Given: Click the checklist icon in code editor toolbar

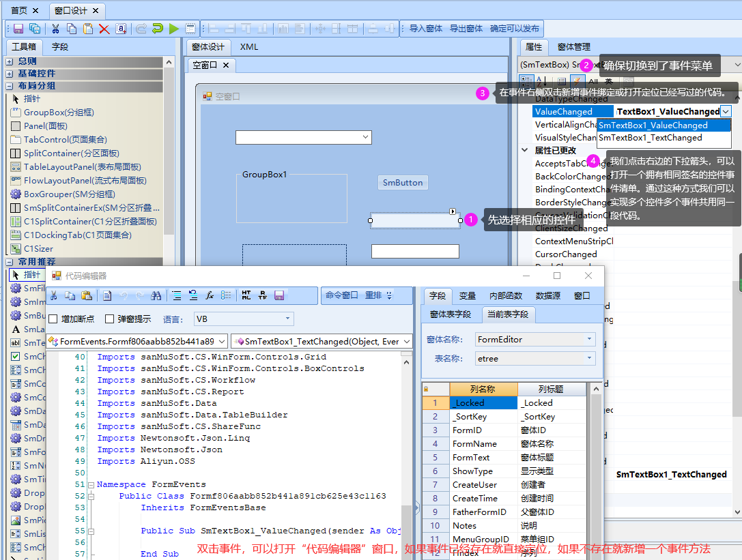Looking at the screenshot, I should [226, 295].
